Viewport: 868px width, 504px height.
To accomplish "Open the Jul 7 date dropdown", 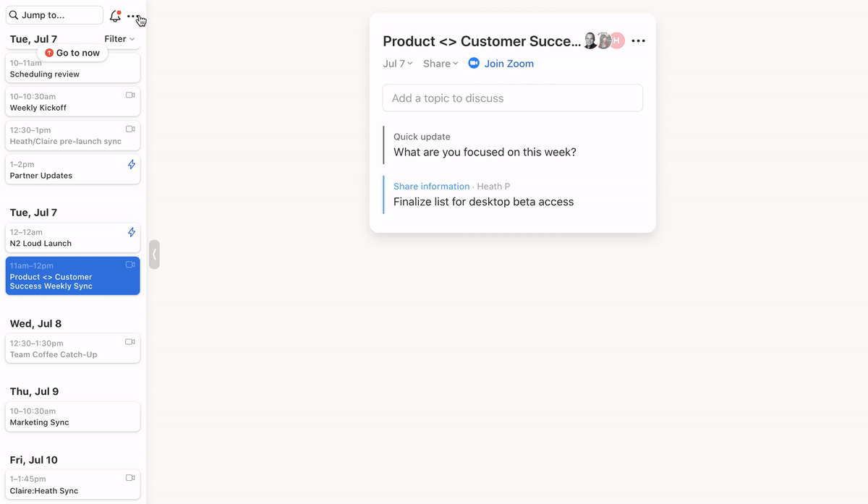I will click(x=398, y=64).
